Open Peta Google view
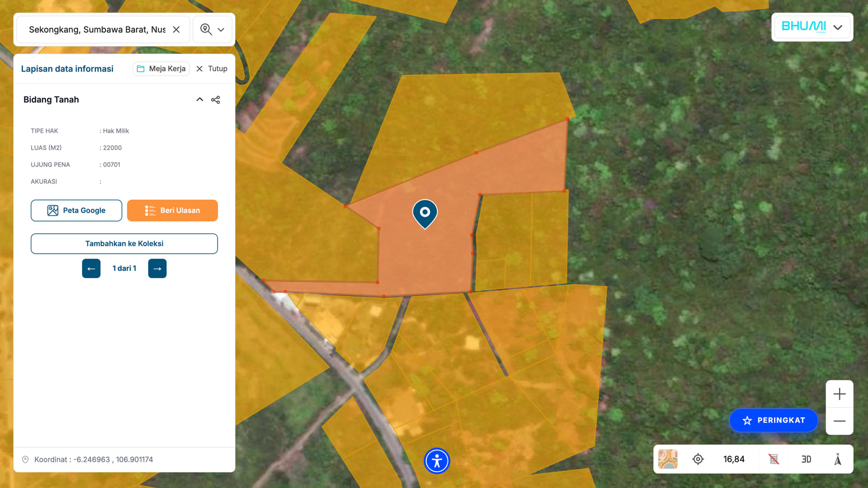 point(76,210)
